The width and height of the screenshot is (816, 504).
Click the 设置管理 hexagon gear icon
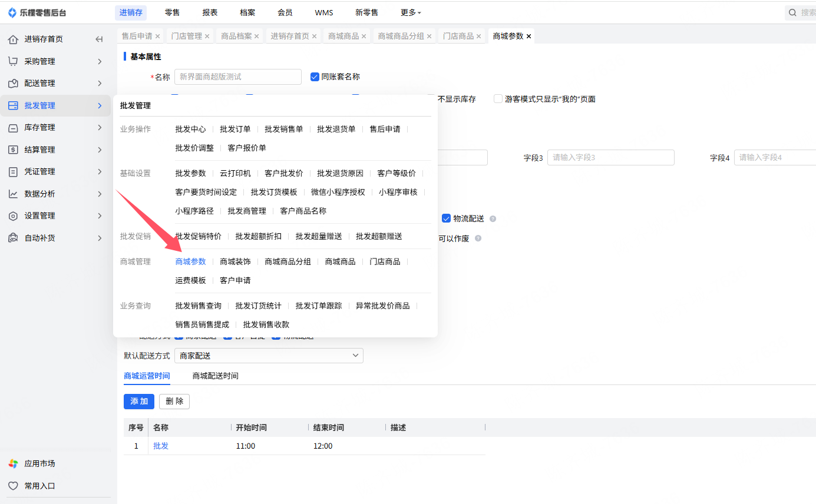13,216
